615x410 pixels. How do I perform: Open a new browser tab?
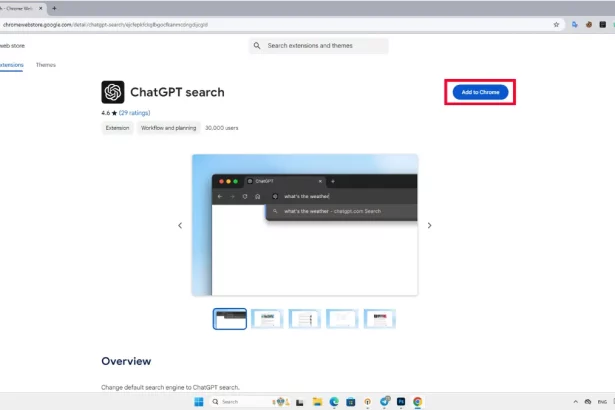click(54, 8)
